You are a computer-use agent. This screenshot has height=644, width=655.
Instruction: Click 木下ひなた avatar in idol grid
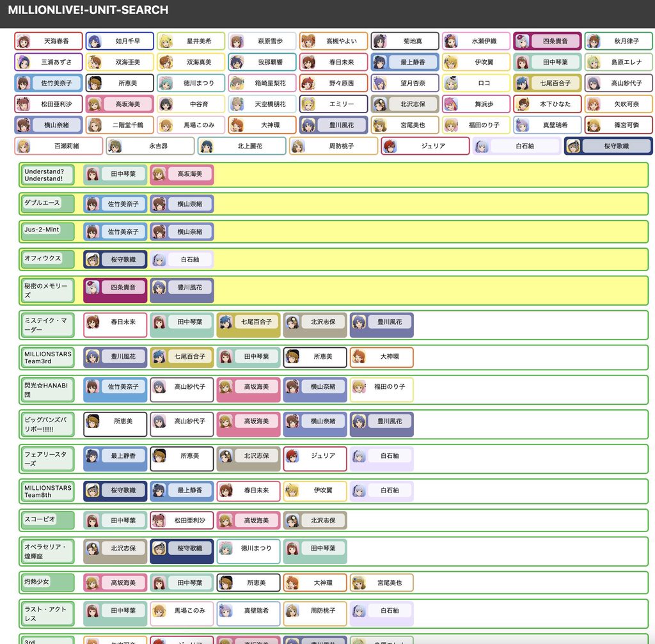[x=522, y=104]
